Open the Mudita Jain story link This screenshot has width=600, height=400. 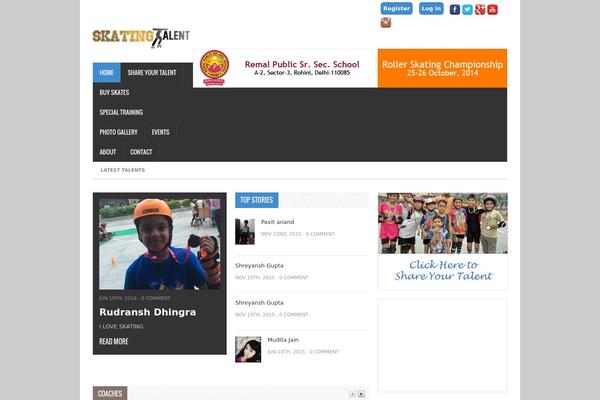click(x=283, y=340)
